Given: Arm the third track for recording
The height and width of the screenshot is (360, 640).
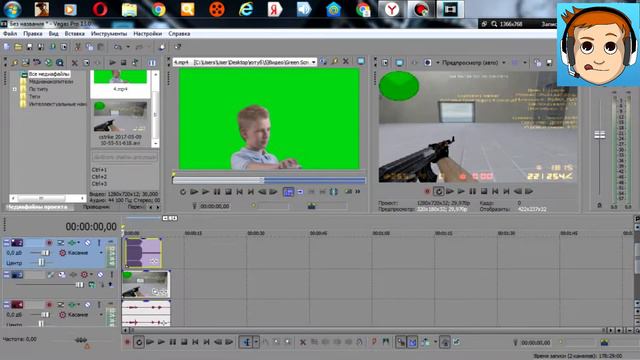Looking at the screenshot, I should [49, 304].
